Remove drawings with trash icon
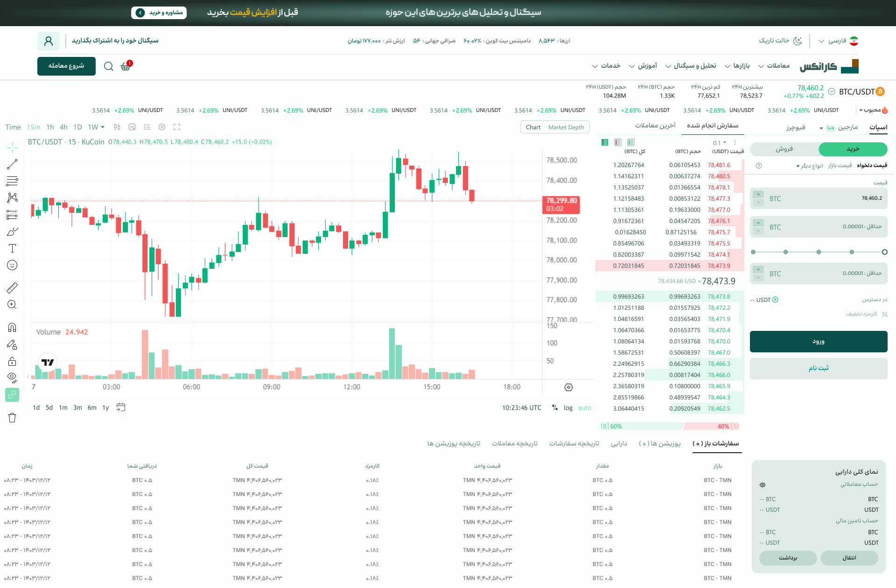 point(12,418)
